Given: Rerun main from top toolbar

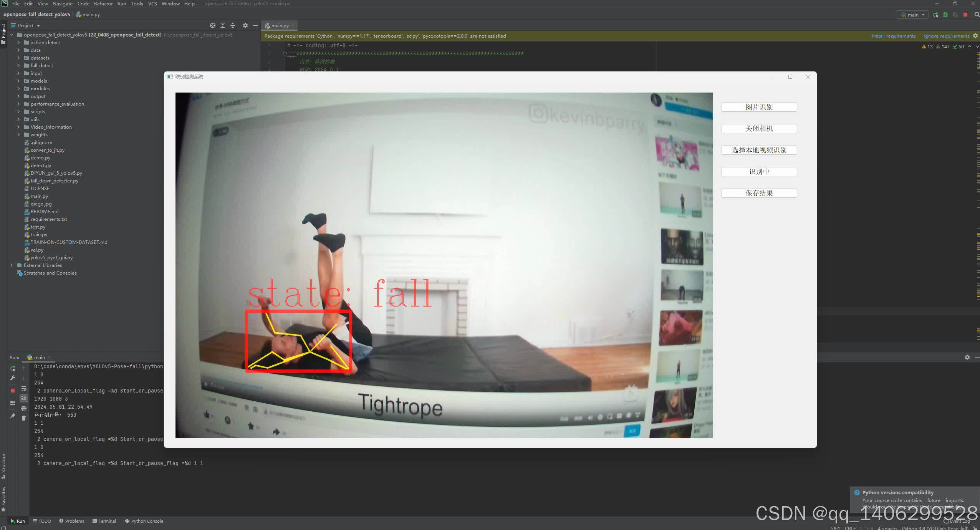Looking at the screenshot, I should click(x=935, y=15).
